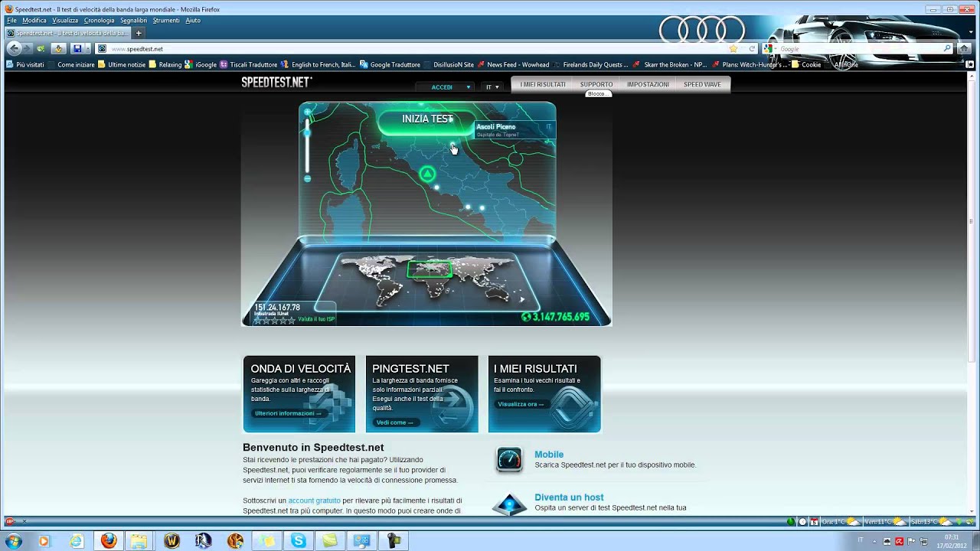The image size is (980, 551).
Task: Click the map zoom-in plus button
Action: (x=308, y=112)
